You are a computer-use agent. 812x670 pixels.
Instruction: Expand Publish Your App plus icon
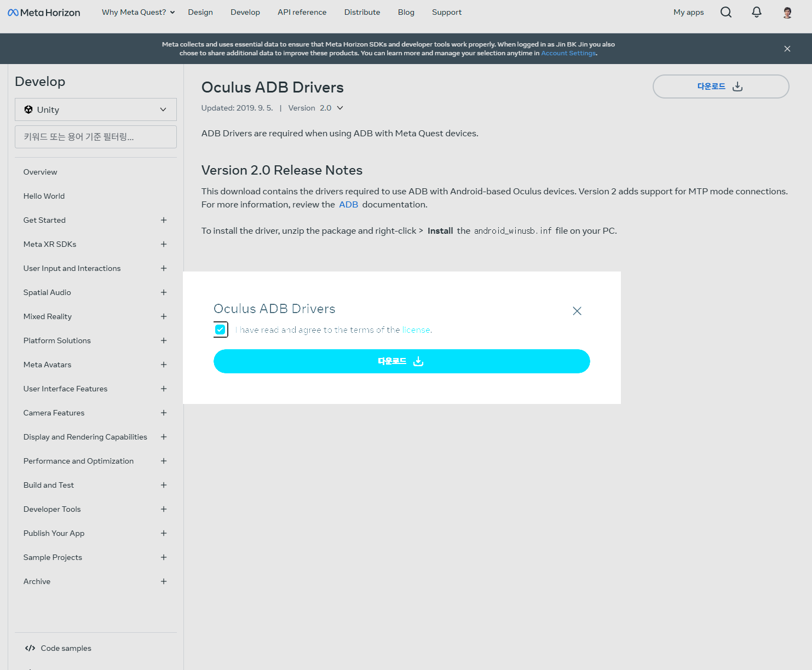pyautogui.click(x=164, y=533)
